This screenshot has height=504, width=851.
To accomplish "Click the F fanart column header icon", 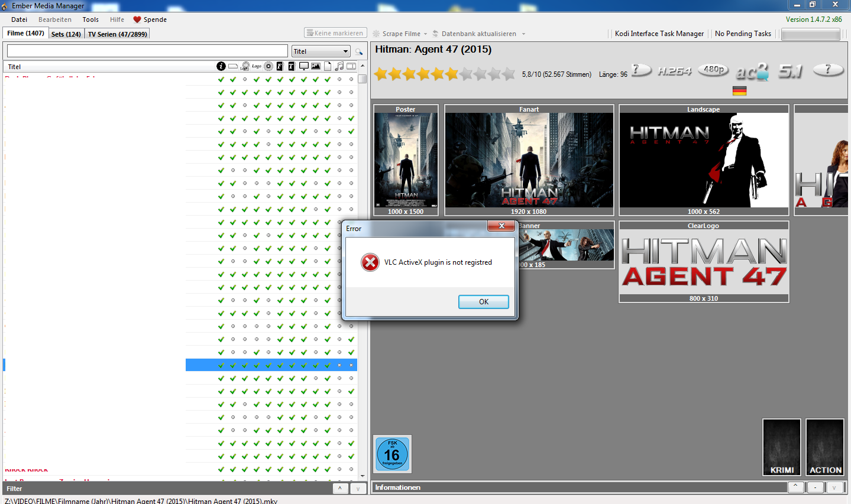I will (x=280, y=66).
